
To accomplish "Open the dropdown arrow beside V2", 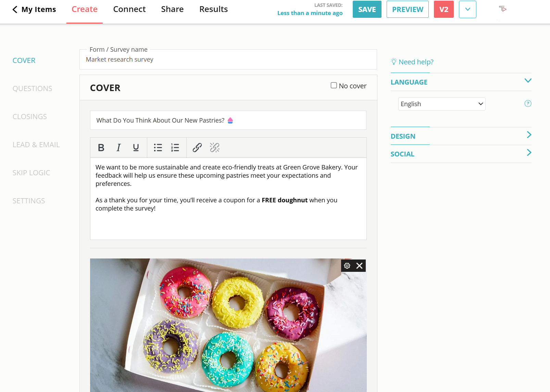I will click(x=467, y=10).
